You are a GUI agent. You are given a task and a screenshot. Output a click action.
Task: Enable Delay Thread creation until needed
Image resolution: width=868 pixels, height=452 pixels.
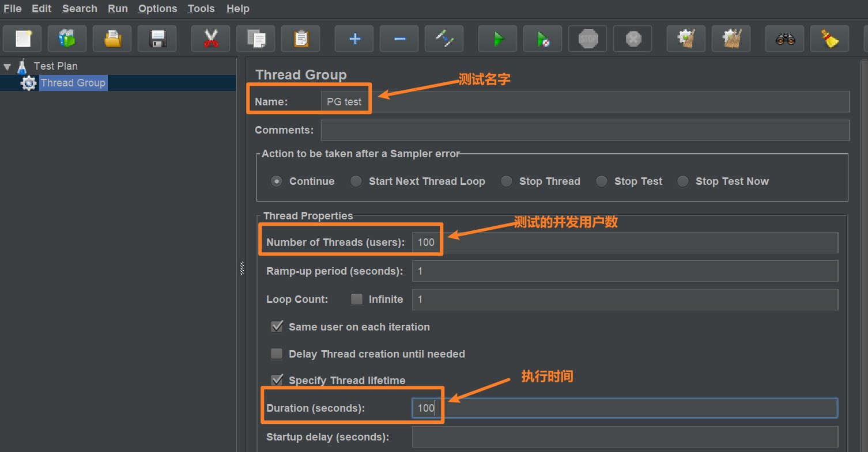tap(277, 354)
